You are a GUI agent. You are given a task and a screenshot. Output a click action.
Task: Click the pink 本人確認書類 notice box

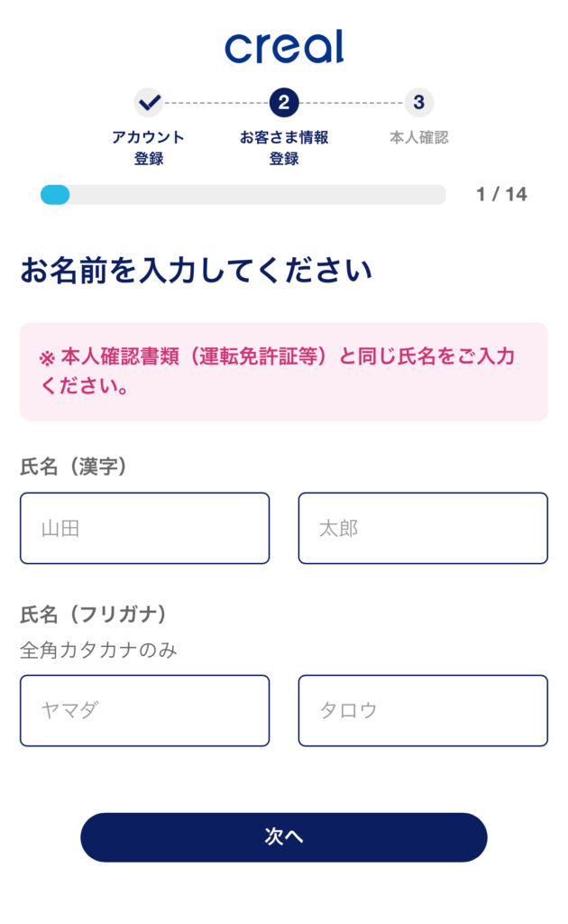coord(284,372)
